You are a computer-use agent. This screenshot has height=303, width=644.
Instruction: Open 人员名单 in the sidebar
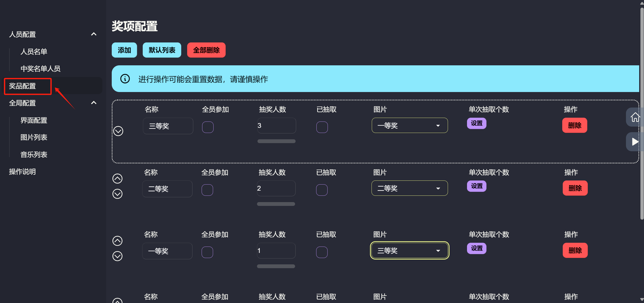34,52
